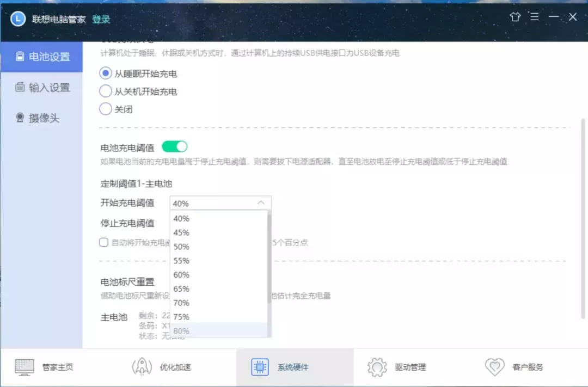Click the gear icon for 驱动管理
Image resolution: width=588 pixels, height=387 pixels.
pos(377,367)
